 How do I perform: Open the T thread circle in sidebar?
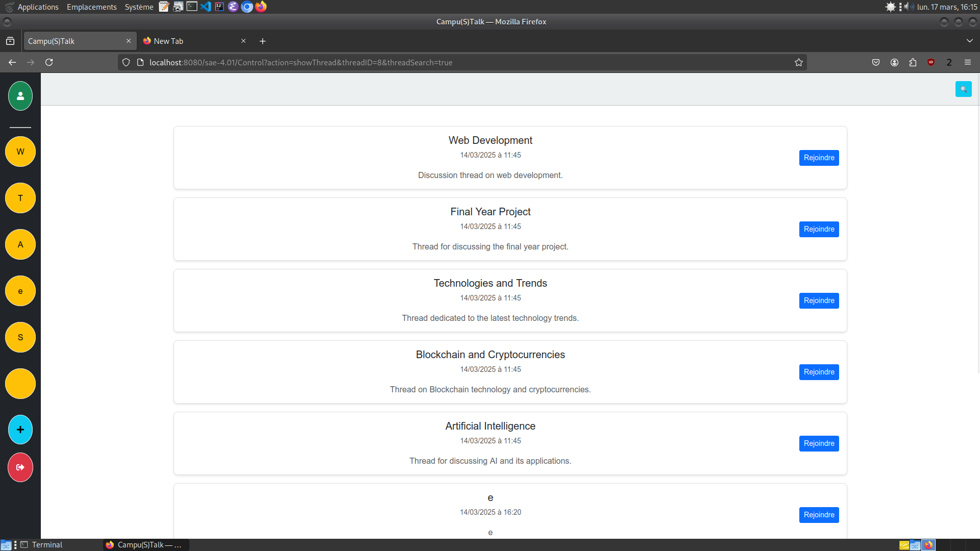(20, 198)
